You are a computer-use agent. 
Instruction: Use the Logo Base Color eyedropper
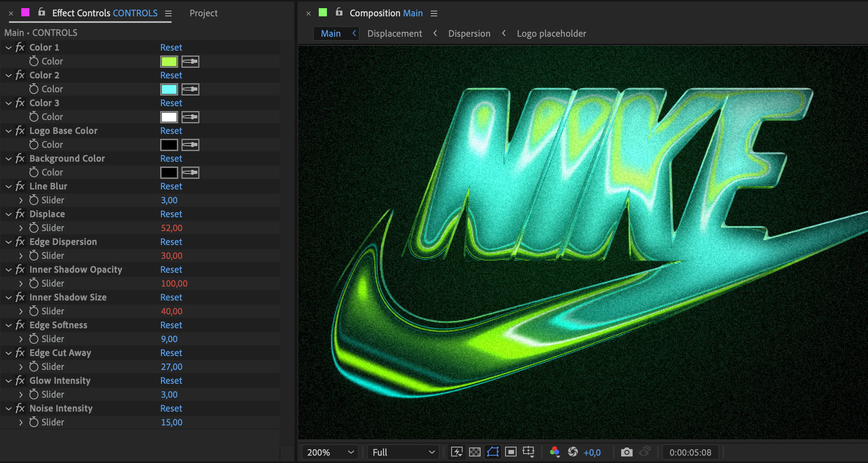190,145
